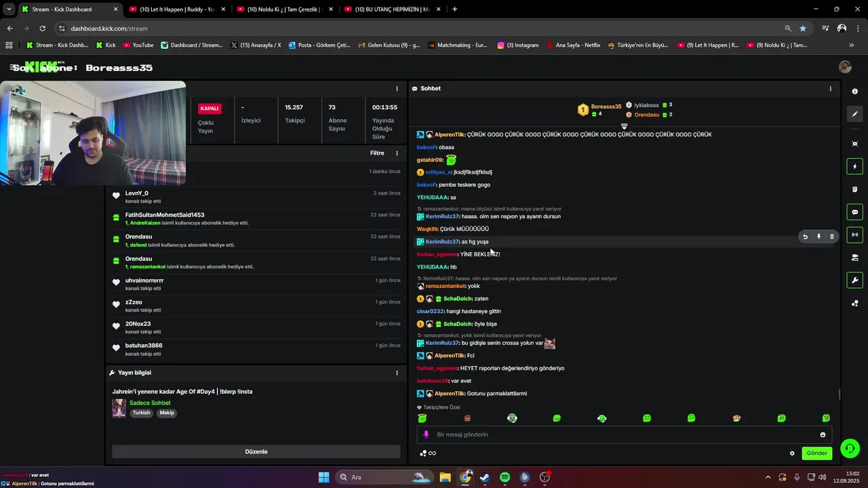
Task: Click the Düzenle button in stream info
Action: pos(256,451)
